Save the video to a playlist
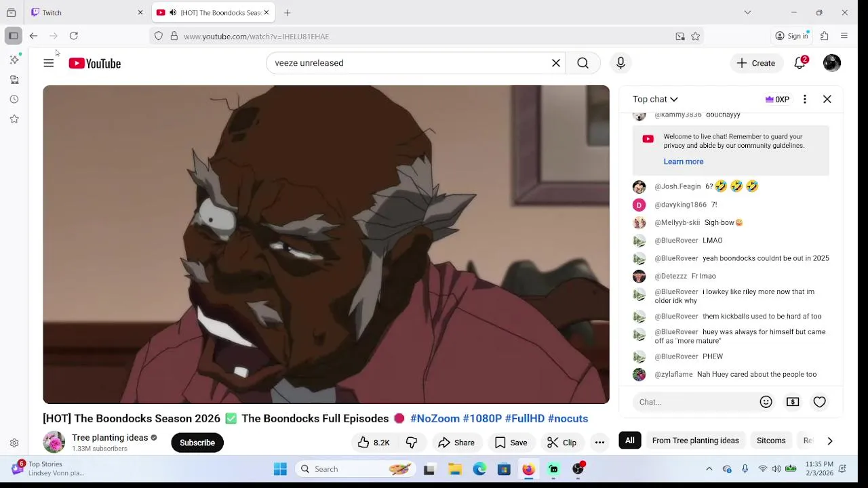This screenshot has height=488, width=868. pyautogui.click(x=511, y=443)
